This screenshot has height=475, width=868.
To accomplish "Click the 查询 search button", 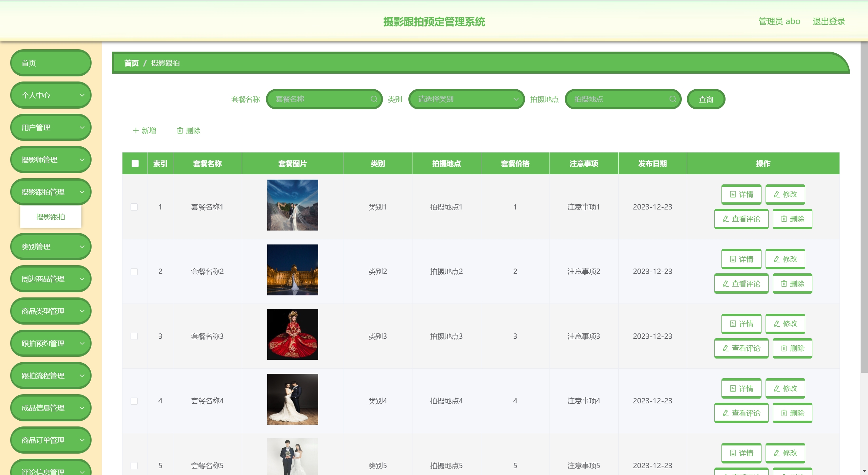I will coord(706,99).
